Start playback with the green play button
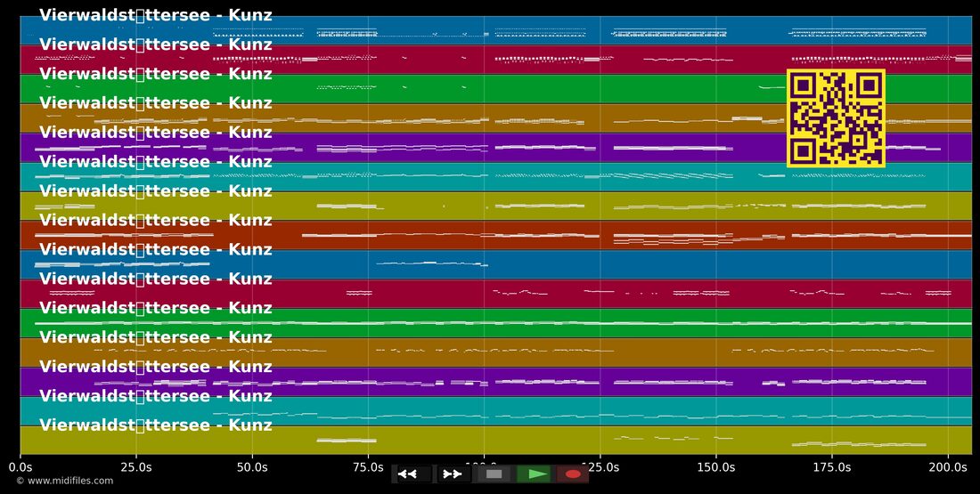Image resolution: width=980 pixels, height=494 pixels. tap(534, 474)
